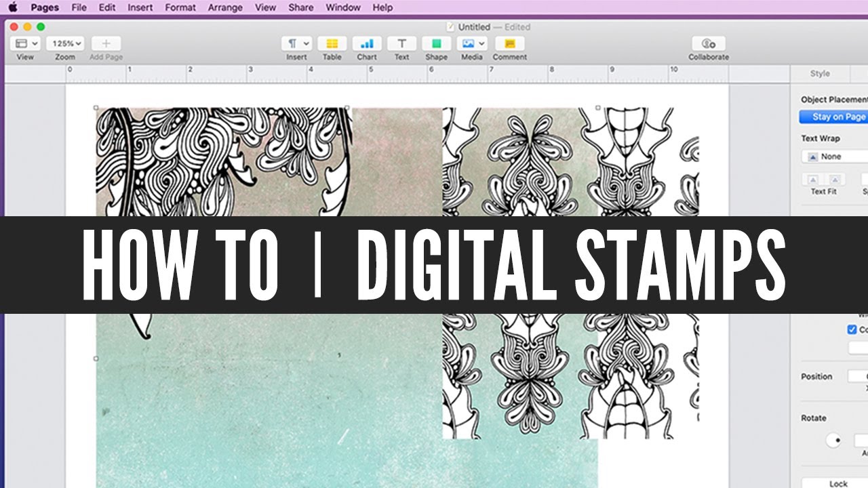Screen dimensions: 868x488
Task: Open the Edit menu
Action: coord(106,7)
